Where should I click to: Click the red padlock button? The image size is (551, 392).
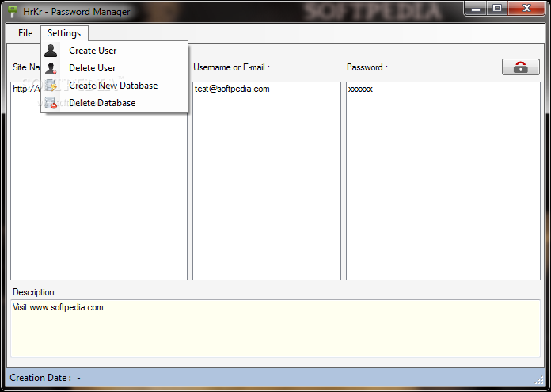pos(520,67)
